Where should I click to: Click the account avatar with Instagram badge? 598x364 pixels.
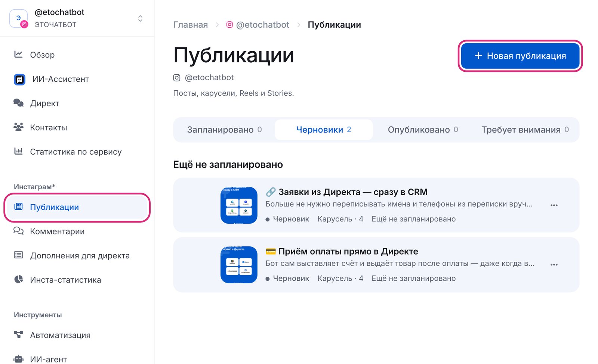tap(19, 18)
